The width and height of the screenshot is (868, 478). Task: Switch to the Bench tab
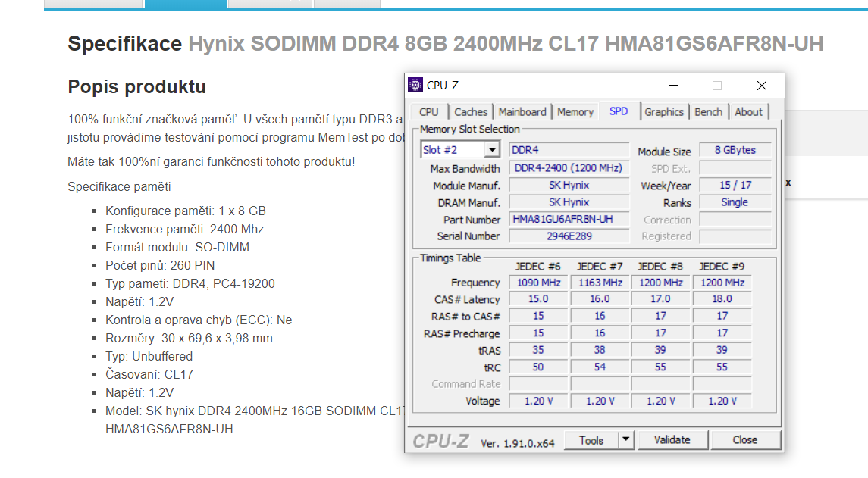tap(709, 112)
